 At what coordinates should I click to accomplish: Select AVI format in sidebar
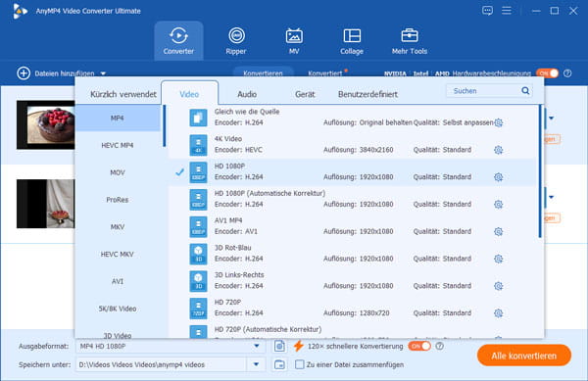tap(118, 281)
